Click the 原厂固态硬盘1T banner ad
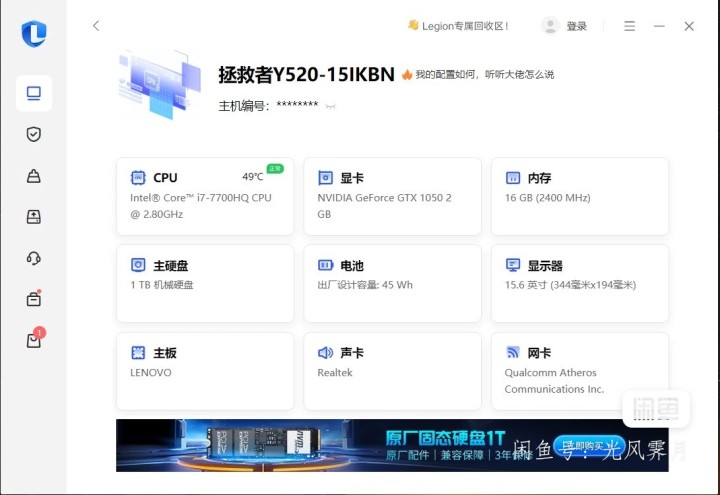Image resolution: width=720 pixels, height=495 pixels. pos(392,445)
